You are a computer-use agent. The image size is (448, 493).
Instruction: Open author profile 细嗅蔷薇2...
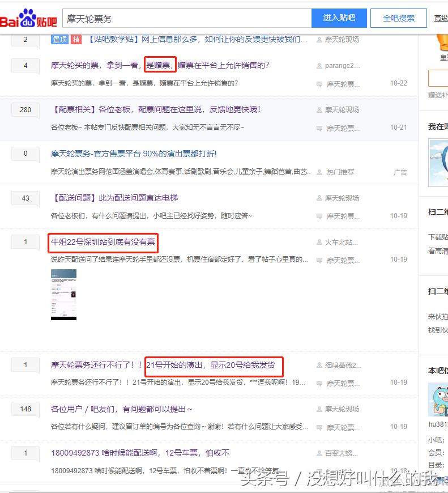tap(343, 365)
